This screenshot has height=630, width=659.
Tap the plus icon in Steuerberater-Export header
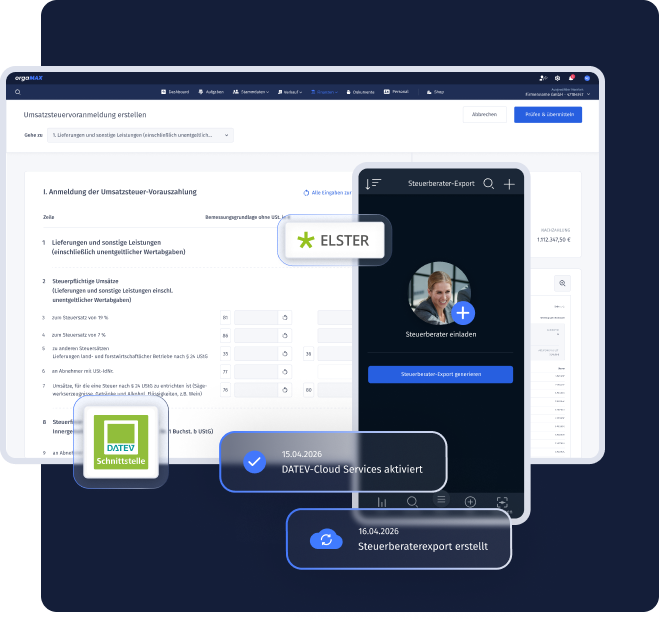[509, 184]
